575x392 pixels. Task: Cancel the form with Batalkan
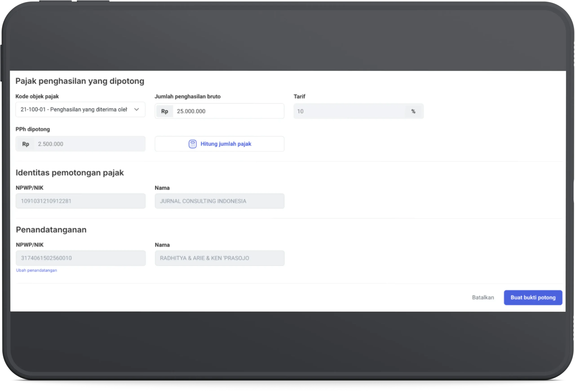pyautogui.click(x=483, y=297)
